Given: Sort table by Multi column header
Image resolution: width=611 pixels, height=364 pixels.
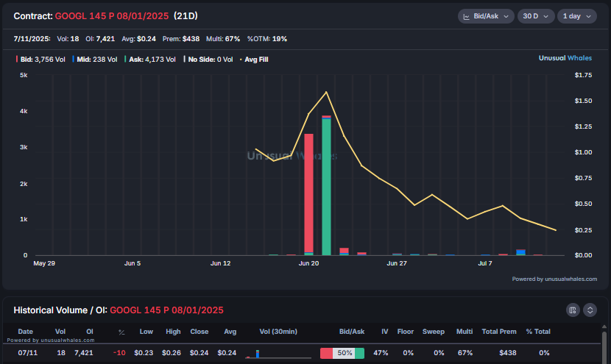Looking at the screenshot, I should click(465, 332).
